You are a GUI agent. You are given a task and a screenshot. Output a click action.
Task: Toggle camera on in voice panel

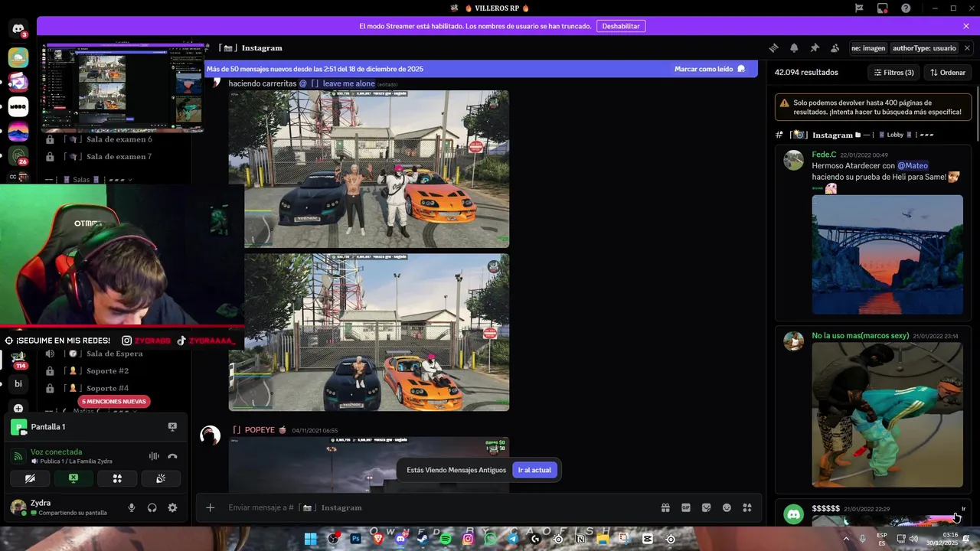coord(30,478)
